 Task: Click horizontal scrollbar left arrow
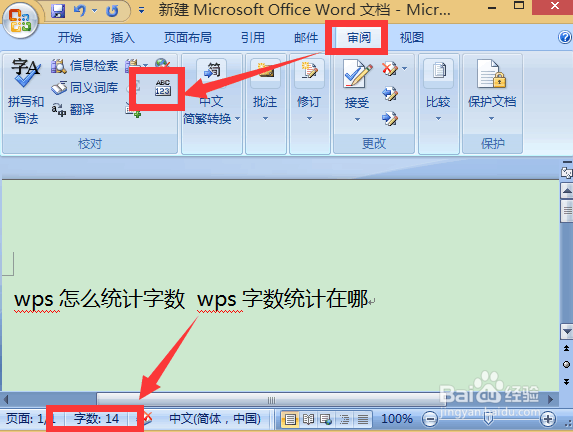coord(6,399)
